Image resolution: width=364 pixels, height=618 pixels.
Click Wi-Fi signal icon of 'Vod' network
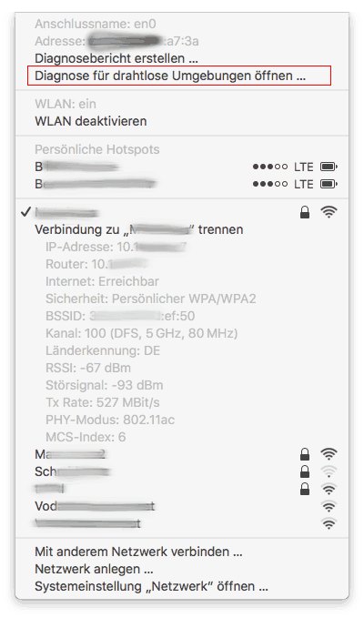(x=329, y=506)
